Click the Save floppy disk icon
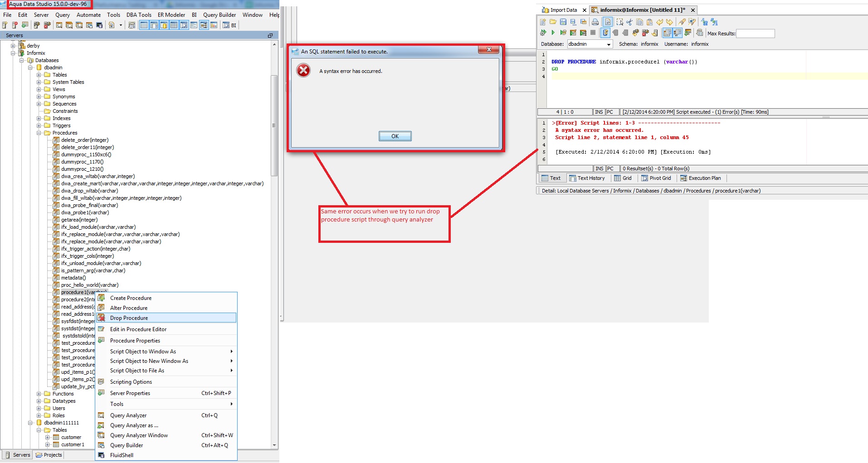The width and height of the screenshot is (868, 463). pos(563,22)
